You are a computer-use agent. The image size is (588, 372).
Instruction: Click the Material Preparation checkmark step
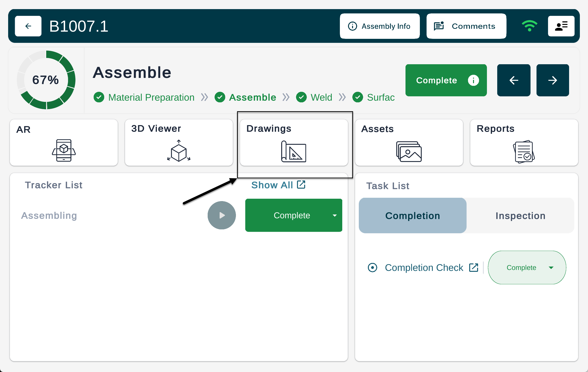point(99,97)
